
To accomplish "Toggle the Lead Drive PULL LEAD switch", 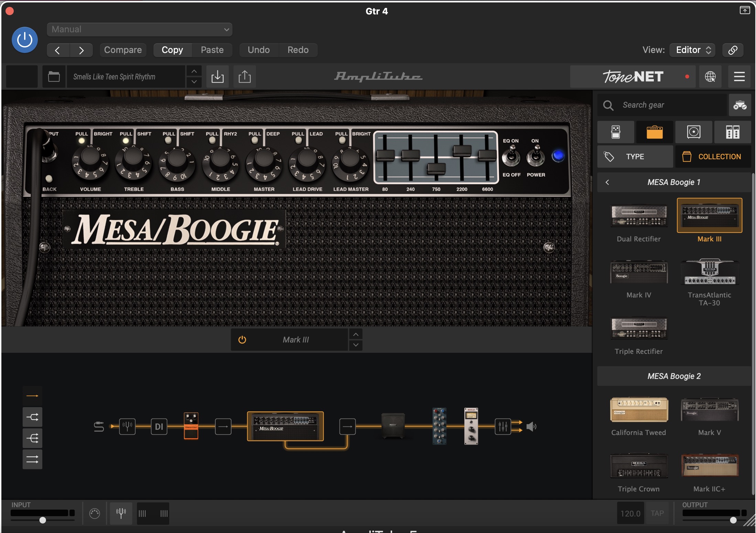I will tap(299, 140).
